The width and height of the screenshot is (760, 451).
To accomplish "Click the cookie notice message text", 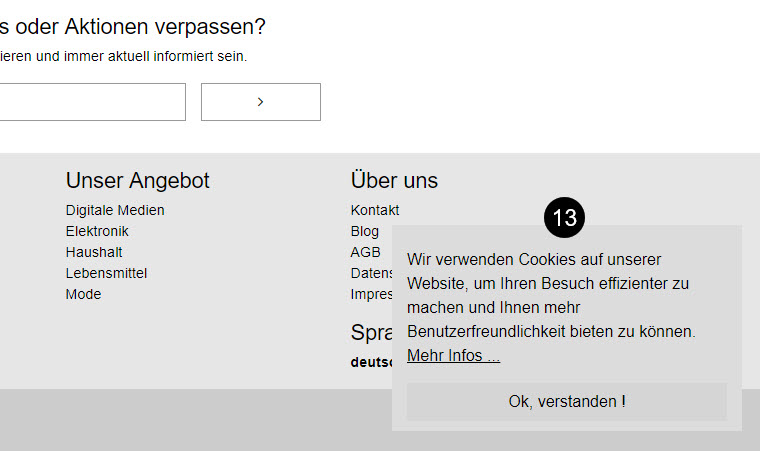I will (x=551, y=295).
